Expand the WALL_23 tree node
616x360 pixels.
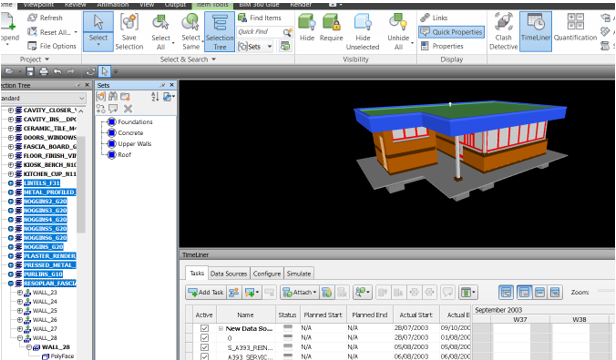pyautogui.click(x=20, y=292)
